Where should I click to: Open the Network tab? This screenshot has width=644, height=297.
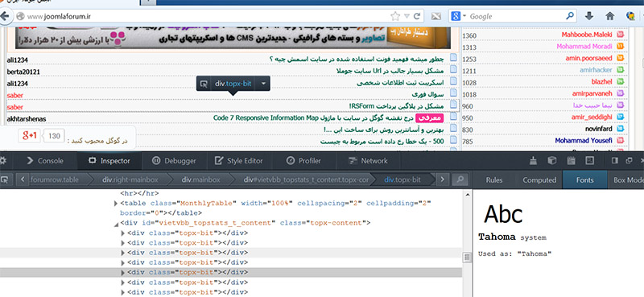[368, 161]
